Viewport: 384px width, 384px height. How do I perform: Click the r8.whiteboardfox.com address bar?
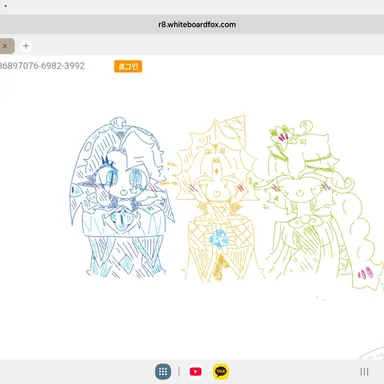click(x=197, y=24)
